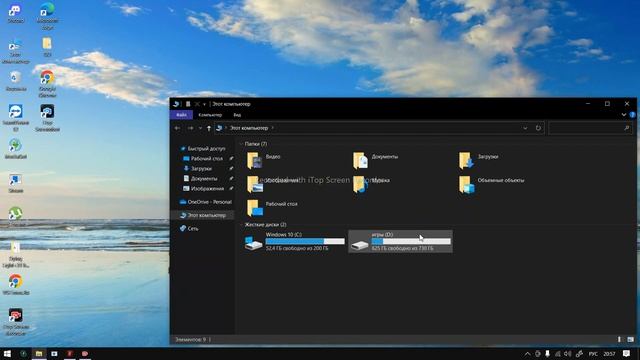Open uTorrent desktop shortcut
640x360 pixels.
pos(16,217)
